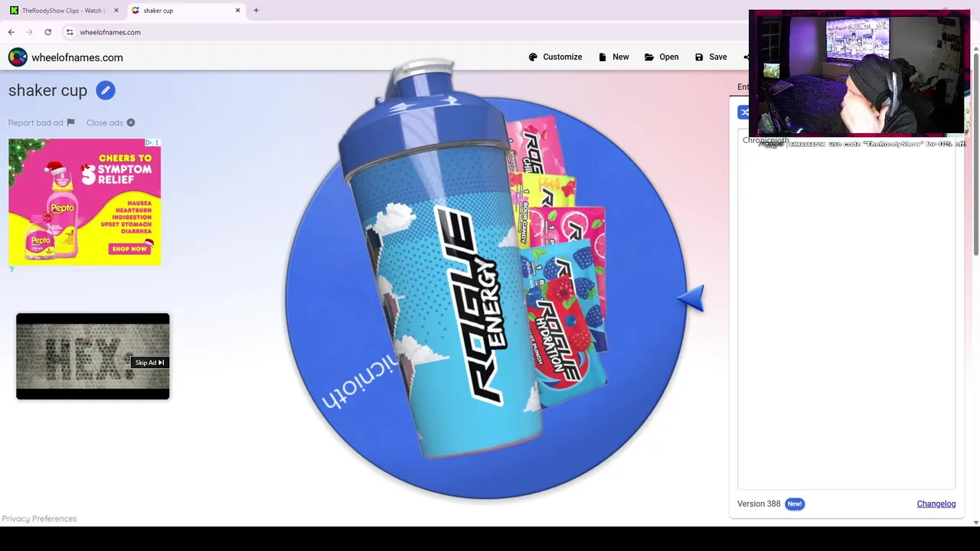Go back in browser history
980x551 pixels.
pyautogui.click(x=11, y=32)
